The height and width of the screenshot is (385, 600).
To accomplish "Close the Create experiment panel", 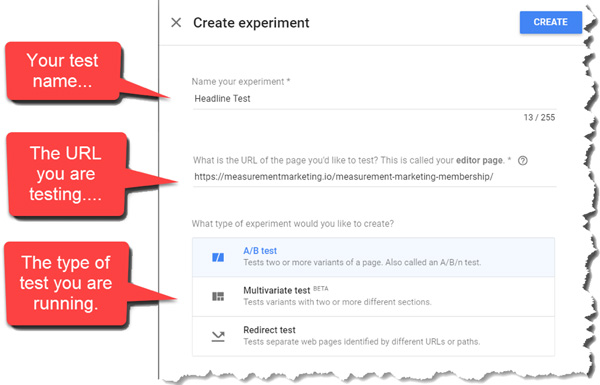I will (176, 23).
